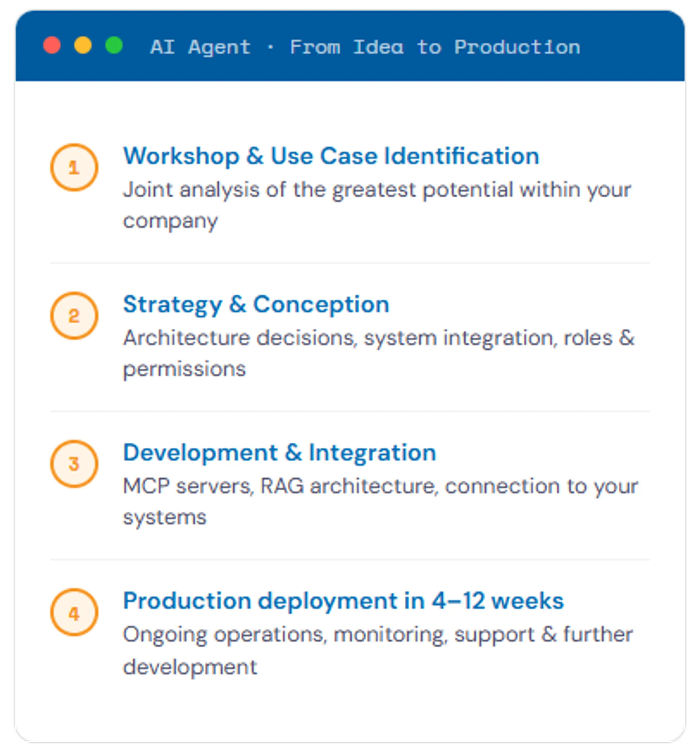Click the divider below Strategy & Conception step

(350, 411)
